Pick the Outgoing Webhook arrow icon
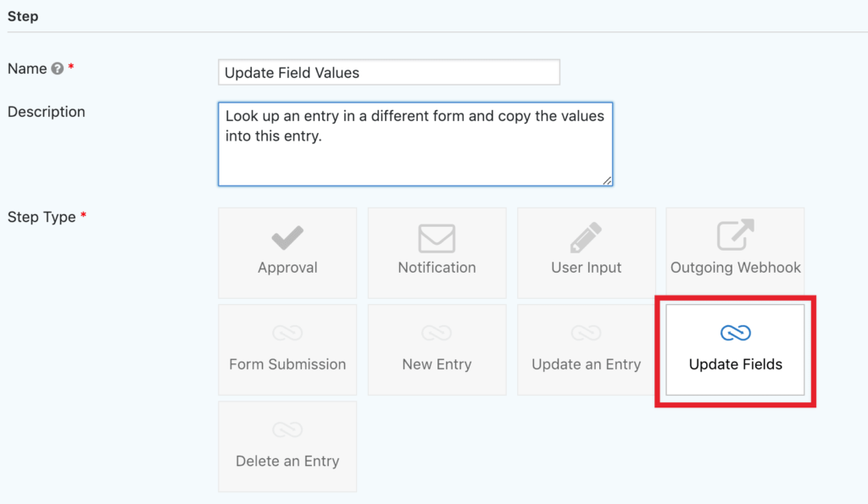 pyautogui.click(x=735, y=236)
